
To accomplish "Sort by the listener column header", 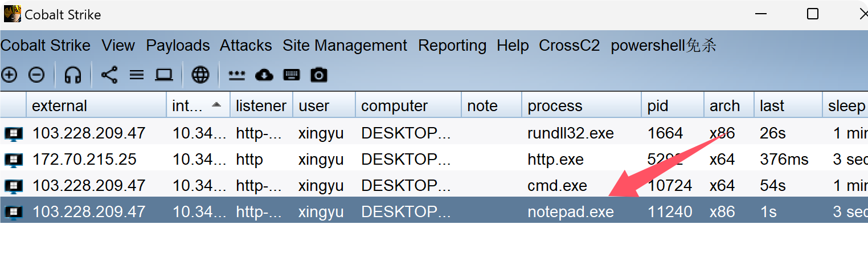I will click(x=261, y=106).
